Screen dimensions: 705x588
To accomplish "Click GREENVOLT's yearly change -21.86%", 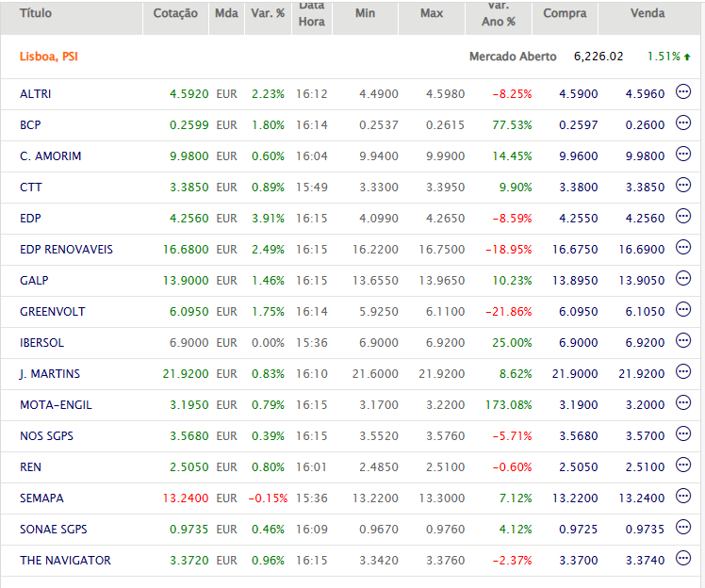I will tap(509, 312).
